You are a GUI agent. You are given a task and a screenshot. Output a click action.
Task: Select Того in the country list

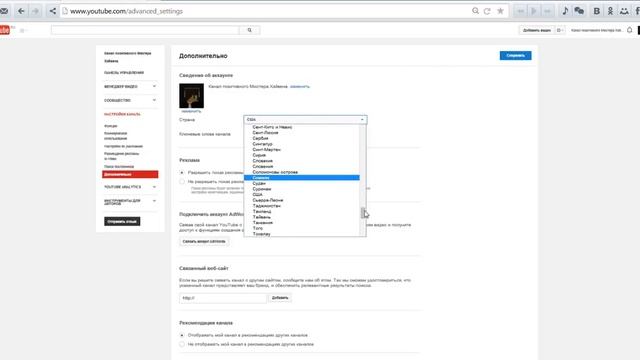tap(302, 228)
